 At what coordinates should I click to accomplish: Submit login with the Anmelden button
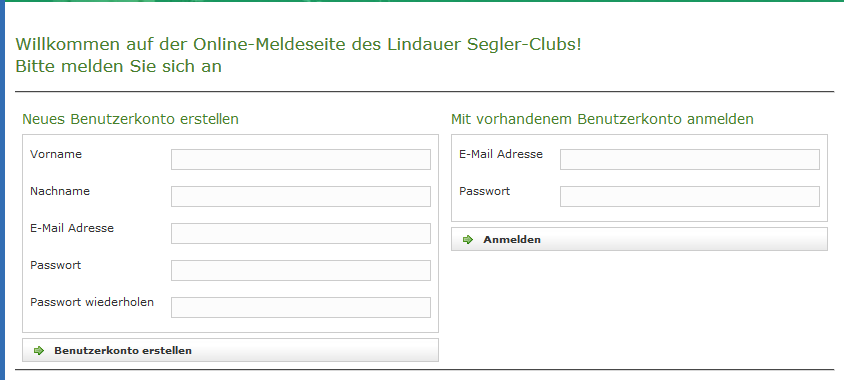pyautogui.click(x=639, y=239)
